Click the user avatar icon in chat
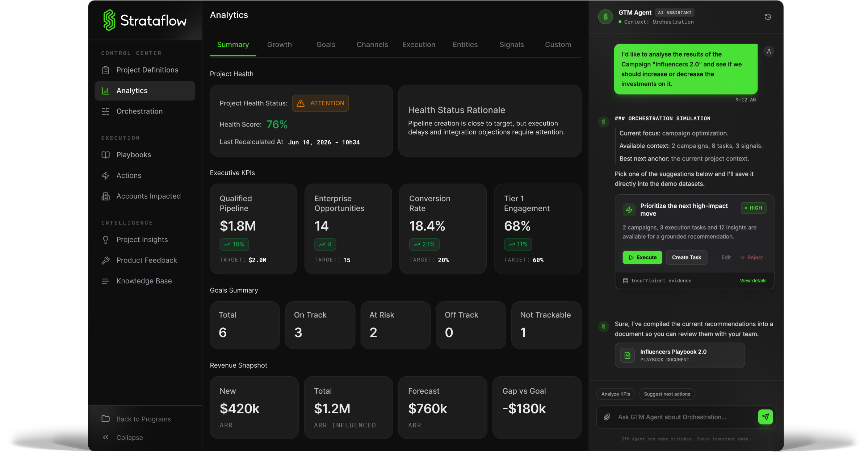 click(768, 51)
